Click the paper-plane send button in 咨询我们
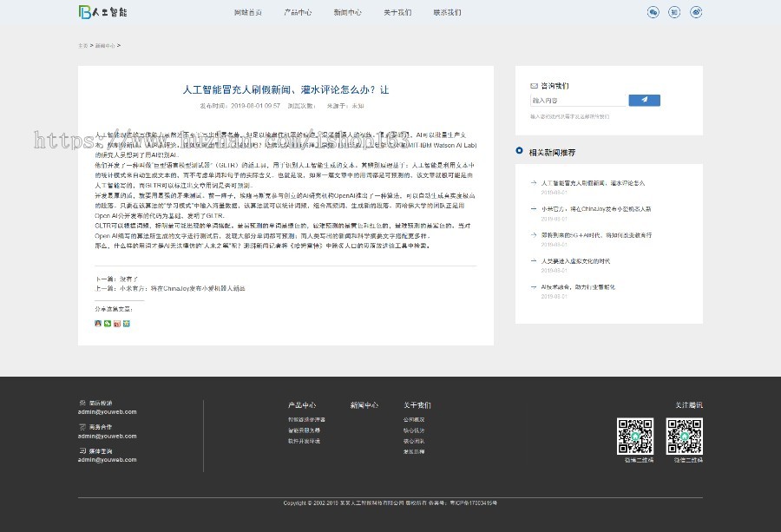The height and width of the screenshot is (532, 781). 645,100
